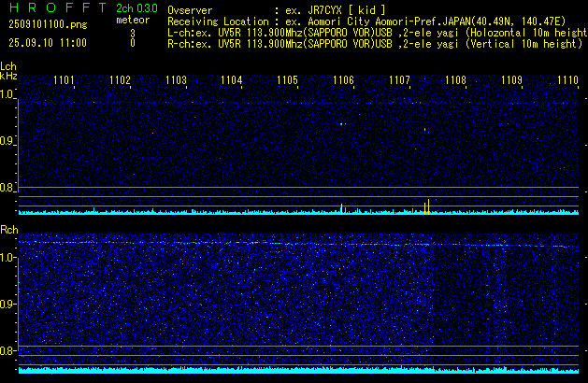Select the '2ch 0.3.0' version label

(136, 8)
